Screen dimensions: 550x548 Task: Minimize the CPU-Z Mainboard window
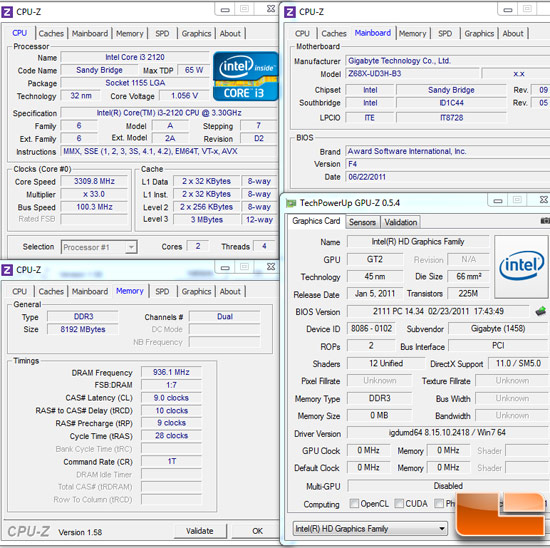click(x=508, y=10)
